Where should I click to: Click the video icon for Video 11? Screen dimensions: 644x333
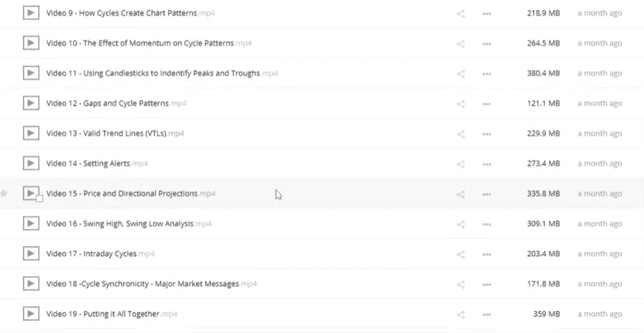click(31, 73)
